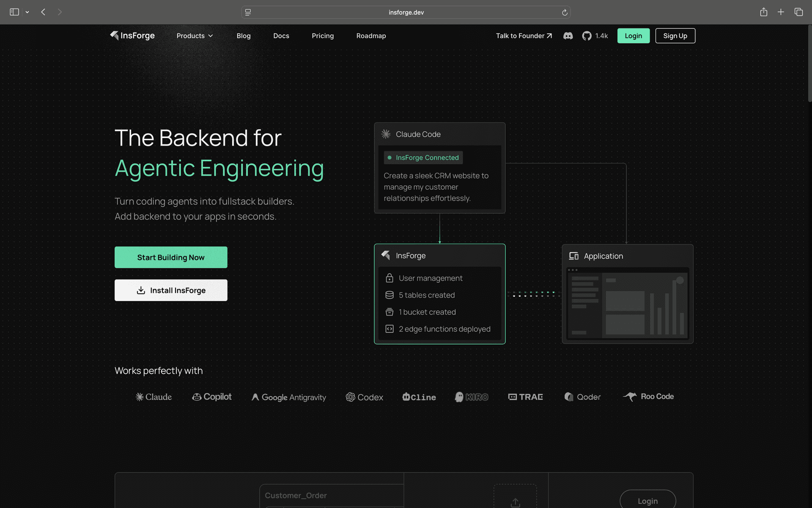Go back with the back arrow

click(x=43, y=12)
